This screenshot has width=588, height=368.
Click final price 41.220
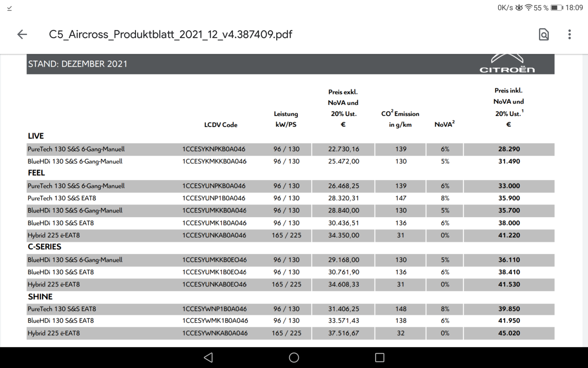pyautogui.click(x=509, y=235)
